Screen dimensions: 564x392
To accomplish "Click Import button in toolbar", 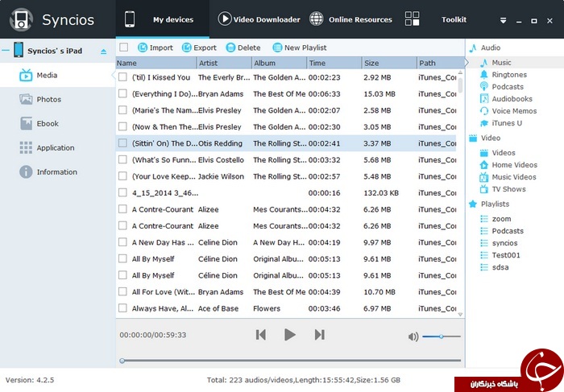I will coord(156,47).
